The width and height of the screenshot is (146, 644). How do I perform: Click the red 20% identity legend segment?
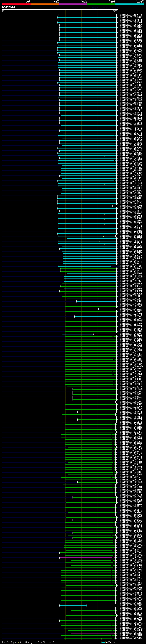(x=16, y=4)
